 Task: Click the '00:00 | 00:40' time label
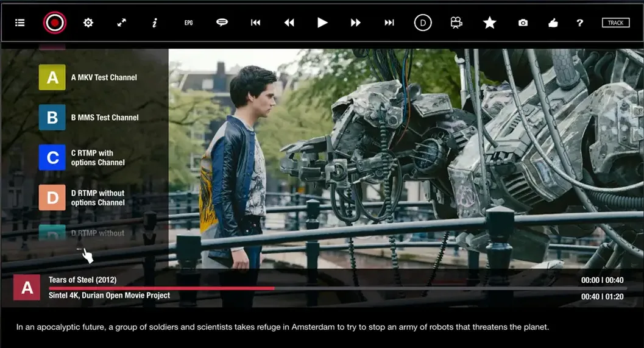[x=602, y=280]
